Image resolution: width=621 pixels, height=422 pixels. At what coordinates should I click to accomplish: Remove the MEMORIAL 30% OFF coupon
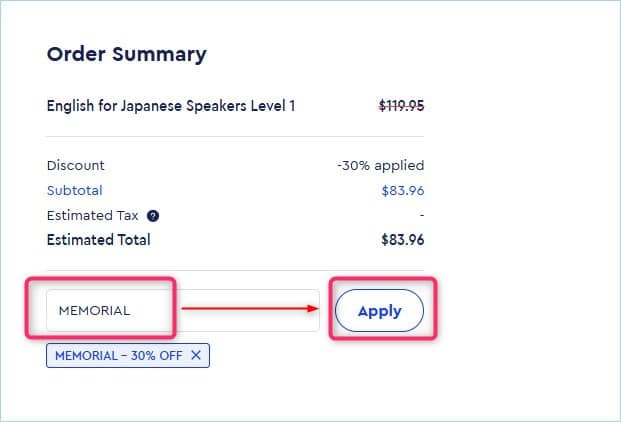[x=196, y=355]
